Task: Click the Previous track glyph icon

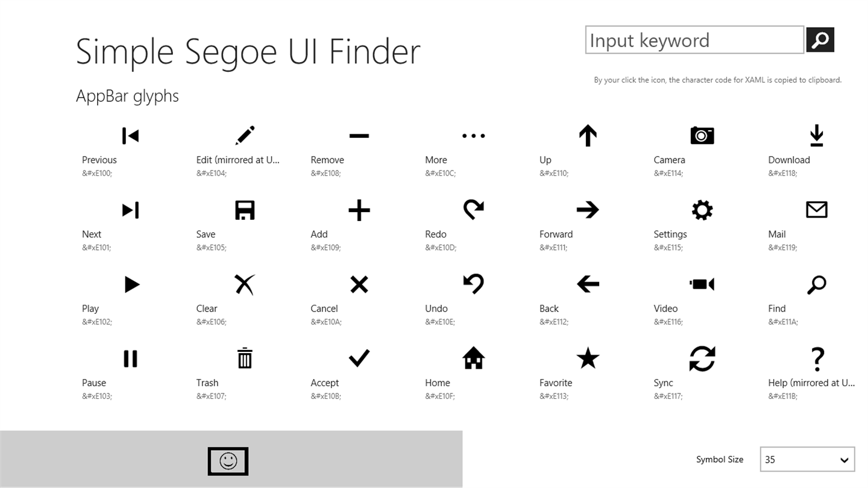Action: click(130, 136)
